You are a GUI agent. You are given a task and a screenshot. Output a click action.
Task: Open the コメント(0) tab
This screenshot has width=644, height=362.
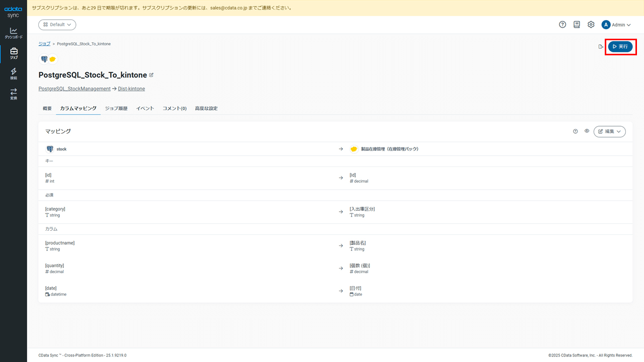click(x=175, y=109)
